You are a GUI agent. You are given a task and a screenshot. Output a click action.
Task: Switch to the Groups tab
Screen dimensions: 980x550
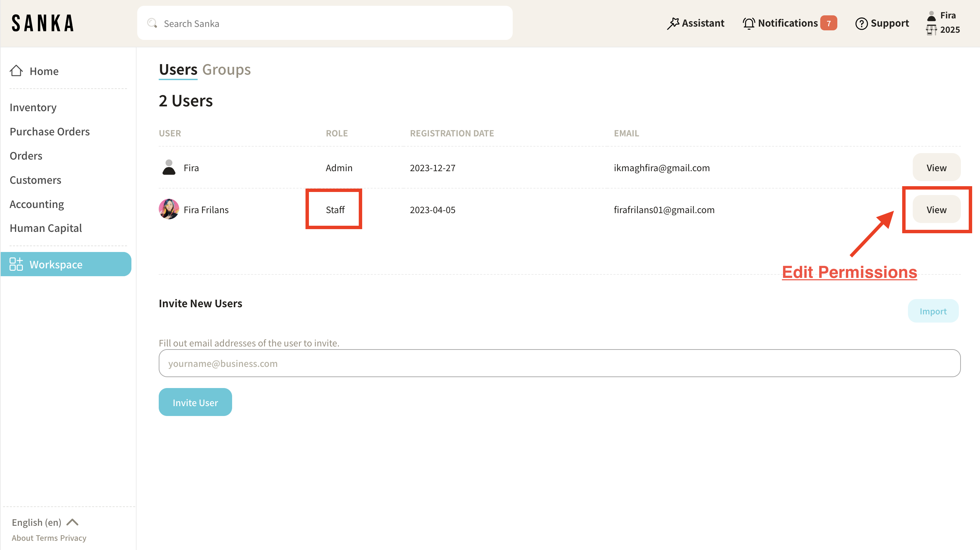tap(226, 70)
